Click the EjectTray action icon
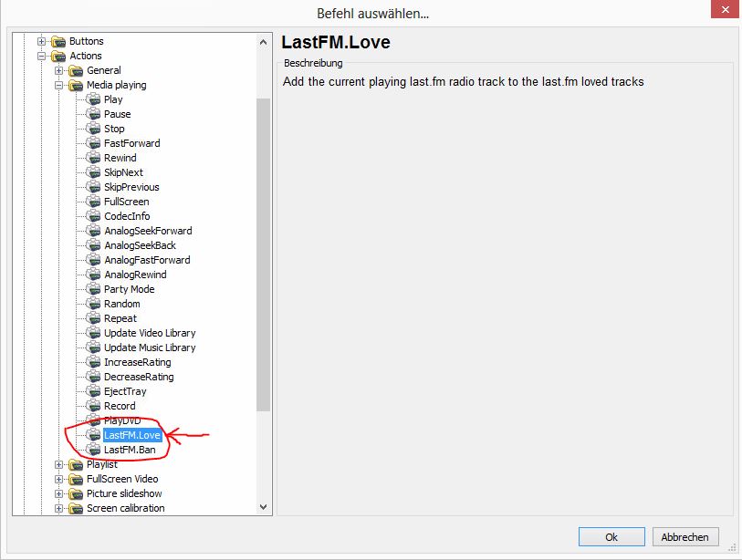This screenshot has width=742, height=560. click(x=94, y=391)
